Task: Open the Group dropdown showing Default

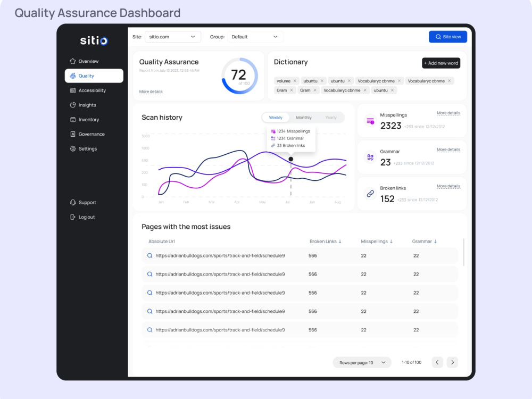Action: [255, 37]
